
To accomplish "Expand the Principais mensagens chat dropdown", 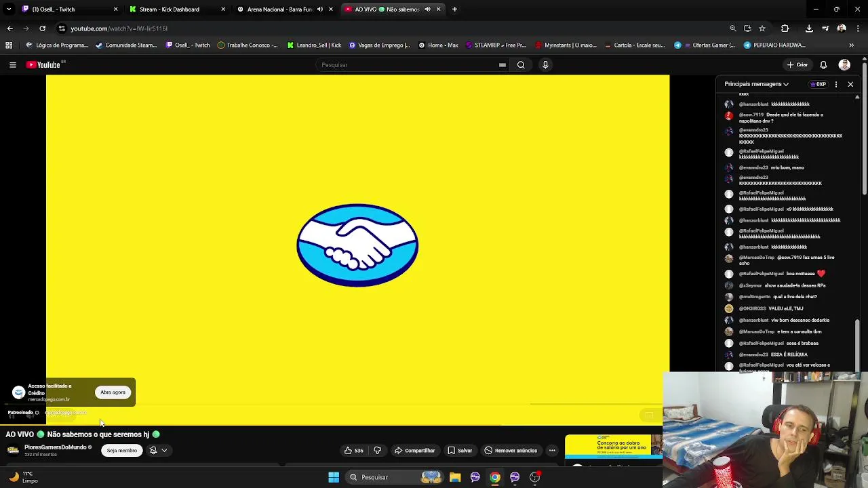I will 756,84.
